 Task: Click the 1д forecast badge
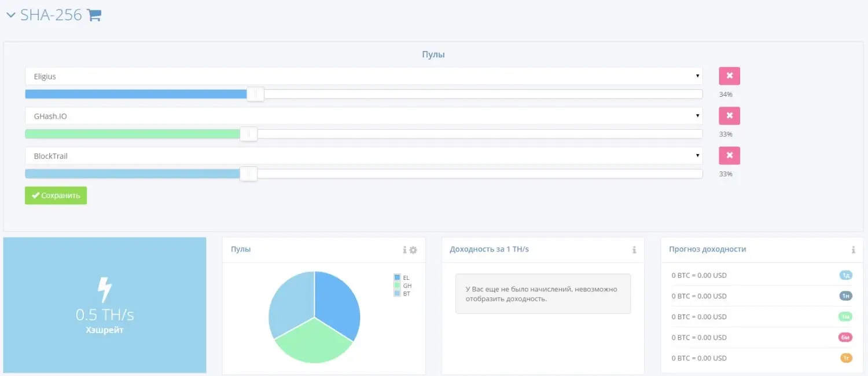click(x=845, y=275)
